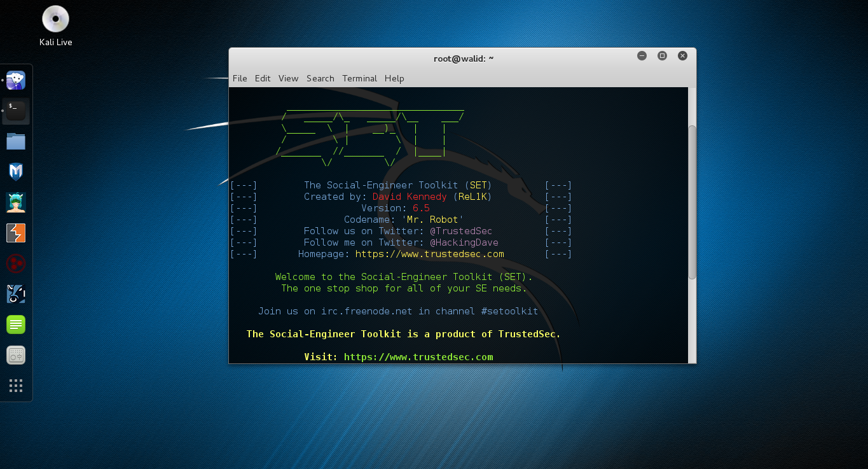Viewport: 868px width, 469px height.
Task: Launch Maltego red circle dock icon
Action: pos(16,263)
